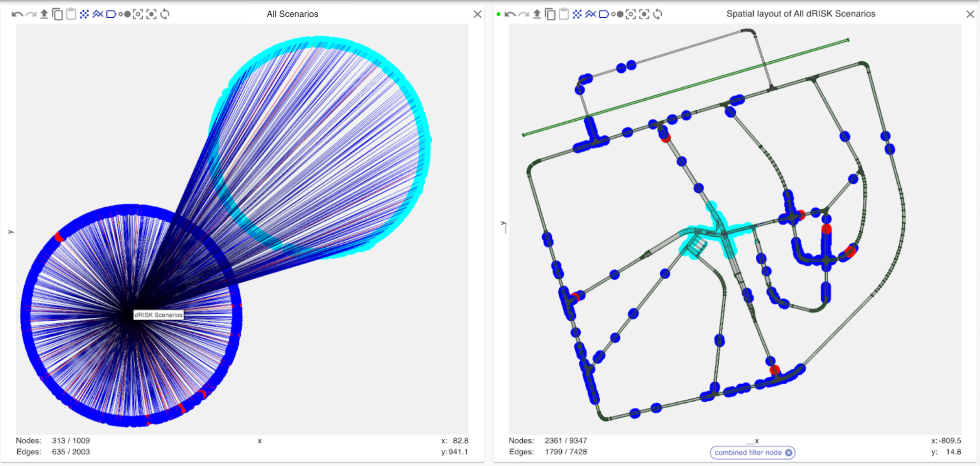
Task: Click the refresh icon in All Scenarios
Action: pos(165,14)
